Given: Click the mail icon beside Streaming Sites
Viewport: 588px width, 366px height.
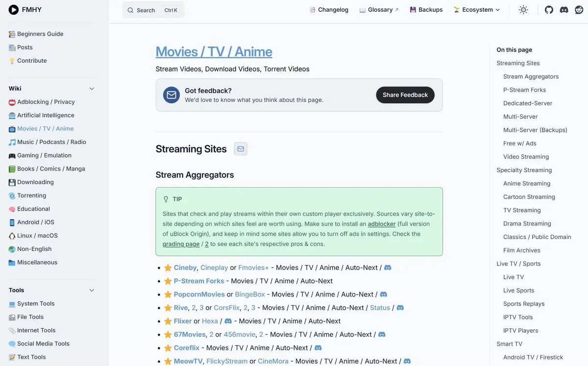Looking at the screenshot, I should [x=241, y=149].
